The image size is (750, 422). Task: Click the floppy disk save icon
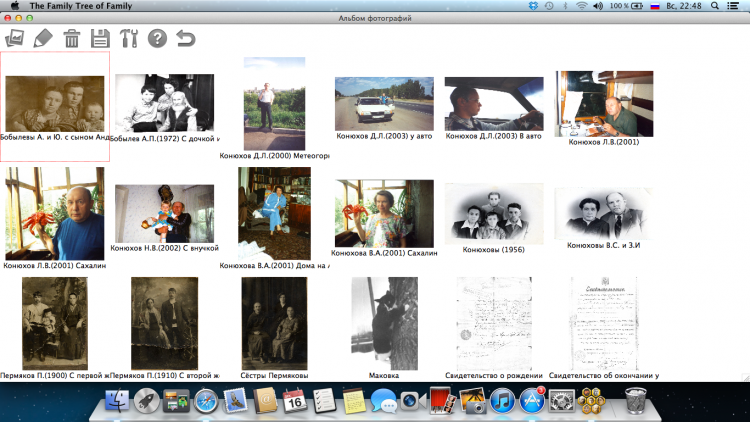pos(100,38)
